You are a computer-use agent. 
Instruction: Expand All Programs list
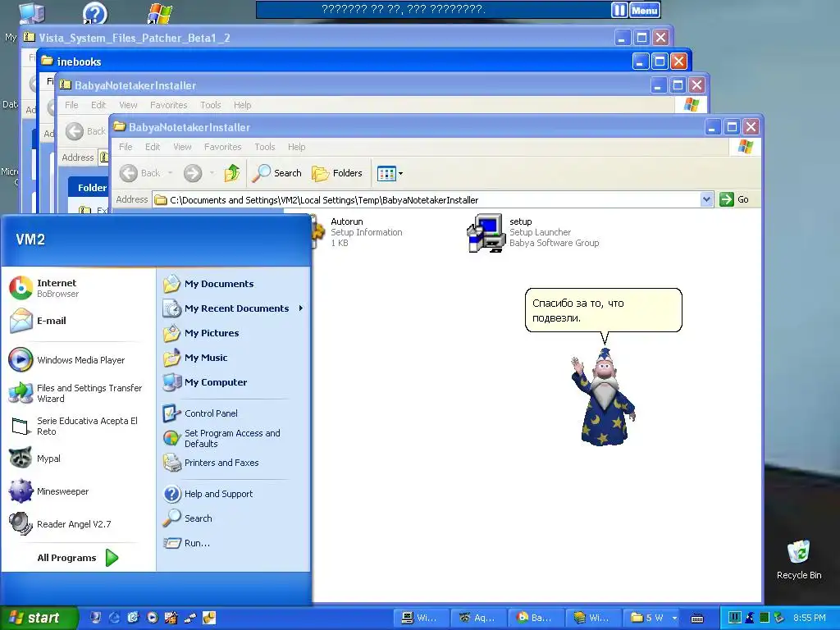pyautogui.click(x=78, y=558)
